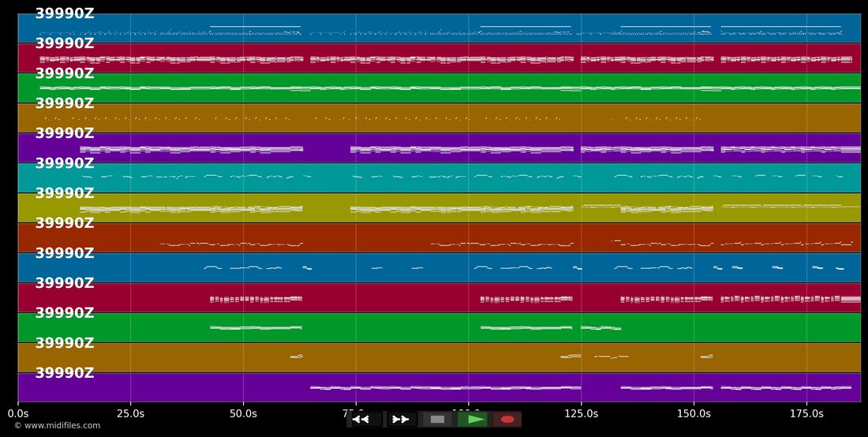Select the blue track with sparse short note fragments
The width and height of the screenshot is (868, 437).
[439, 267]
